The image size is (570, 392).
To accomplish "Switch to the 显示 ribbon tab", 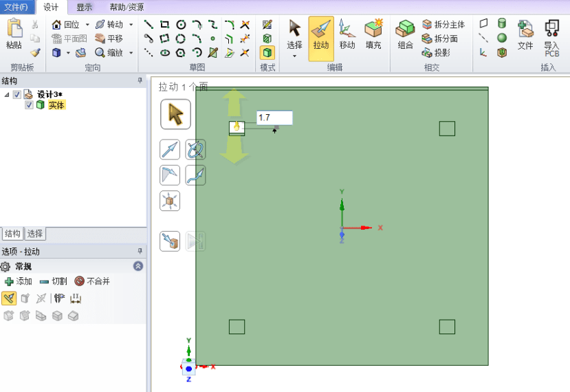I will click(84, 8).
